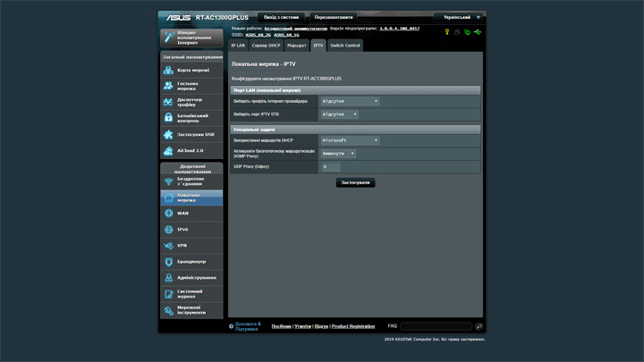Click the green network status icon

(x=467, y=32)
